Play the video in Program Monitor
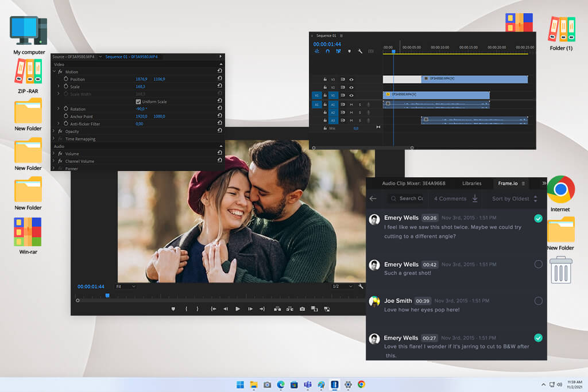This screenshot has width=588, height=392. 238,309
